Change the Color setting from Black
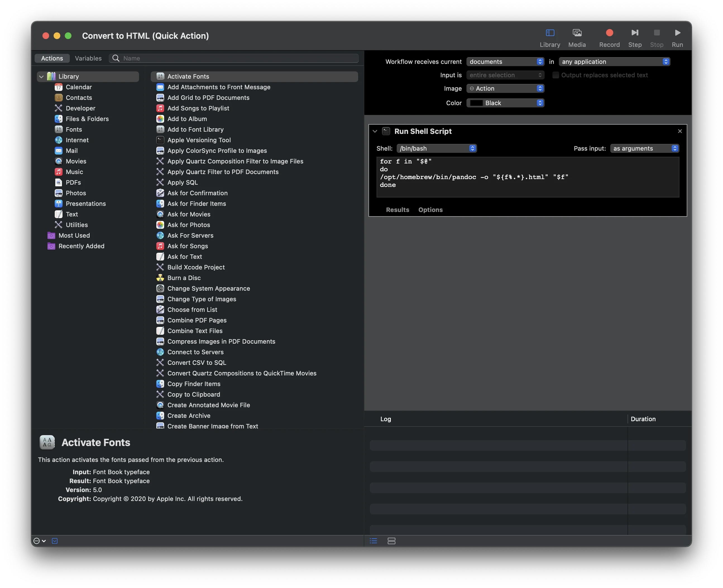The image size is (723, 588). [x=505, y=103]
